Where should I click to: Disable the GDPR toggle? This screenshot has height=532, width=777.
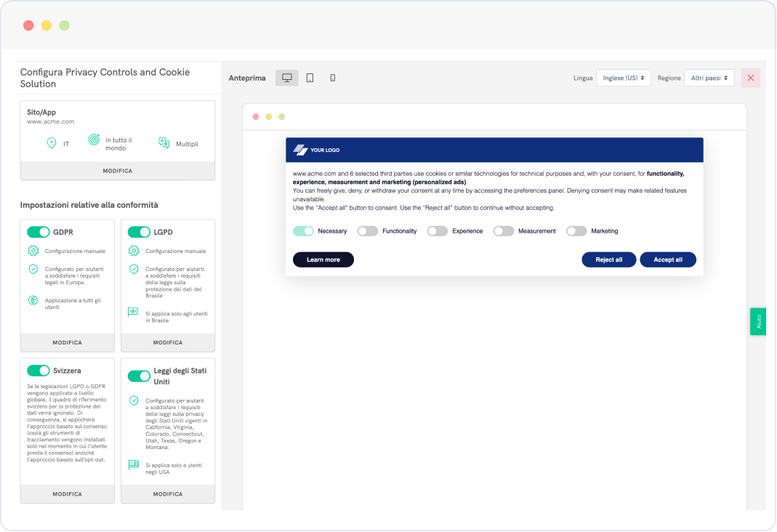tap(38, 232)
